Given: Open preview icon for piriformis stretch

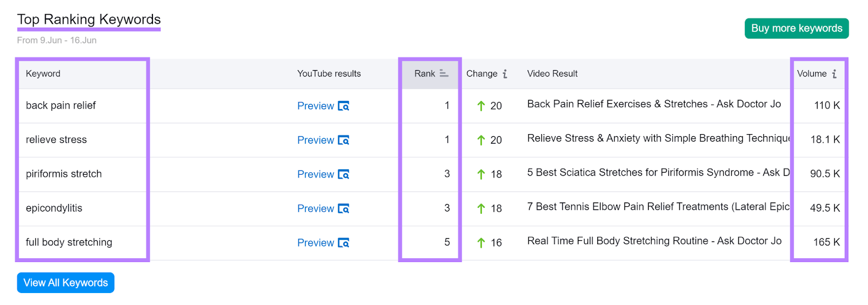Looking at the screenshot, I should click(343, 174).
